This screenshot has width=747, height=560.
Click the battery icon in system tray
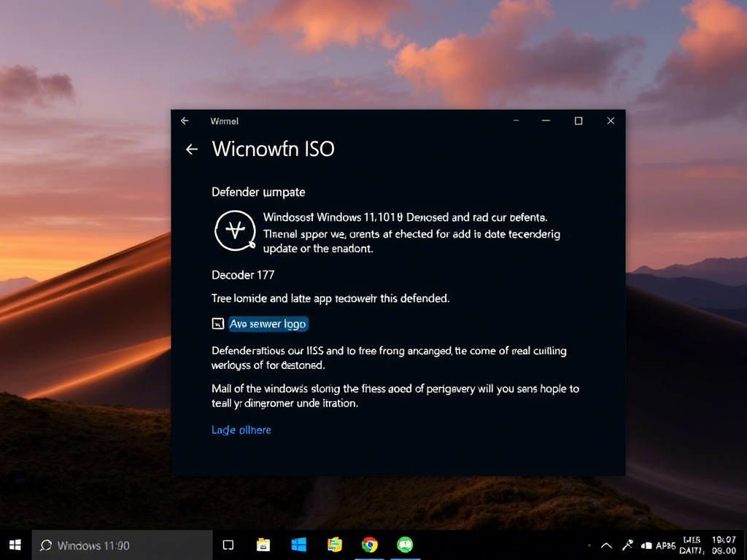(x=646, y=545)
